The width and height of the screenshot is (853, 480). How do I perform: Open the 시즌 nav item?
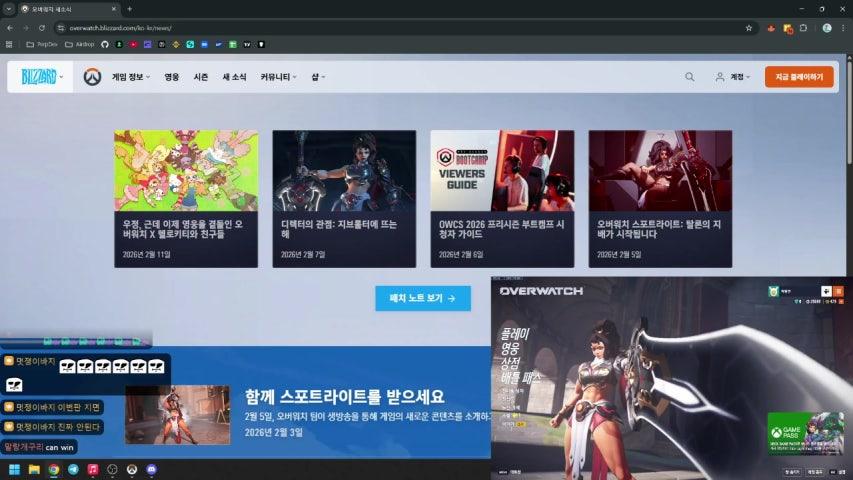pyautogui.click(x=201, y=77)
